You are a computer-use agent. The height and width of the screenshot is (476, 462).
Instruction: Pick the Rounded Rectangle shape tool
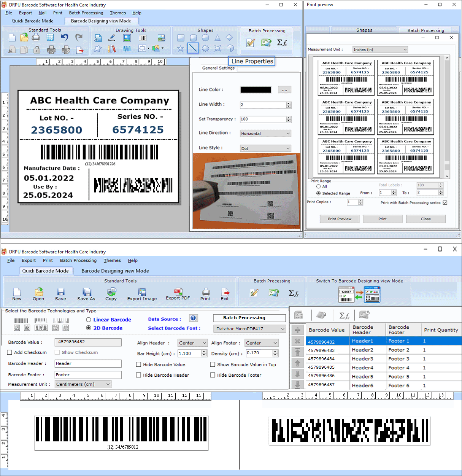(x=193, y=38)
